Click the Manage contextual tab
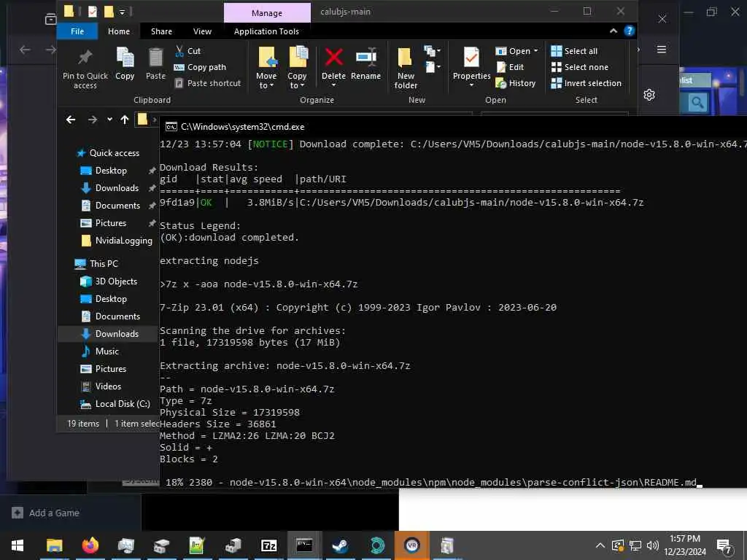 coord(267,13)
